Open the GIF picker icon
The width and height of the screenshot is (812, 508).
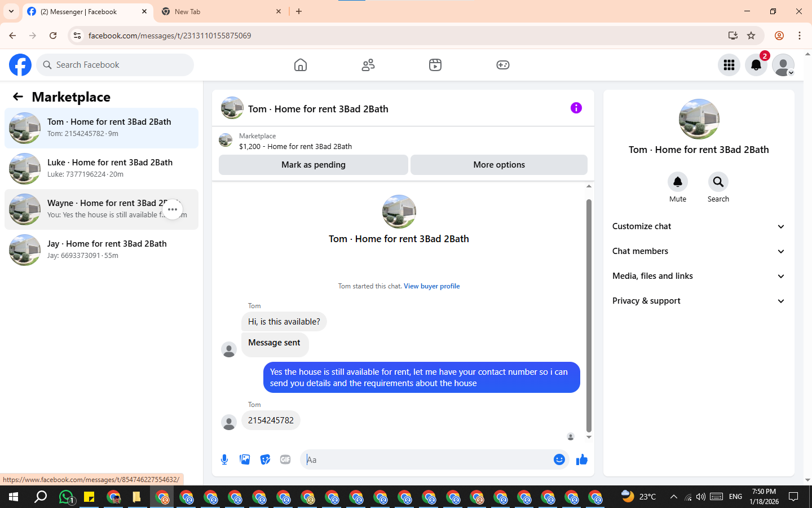285,459
